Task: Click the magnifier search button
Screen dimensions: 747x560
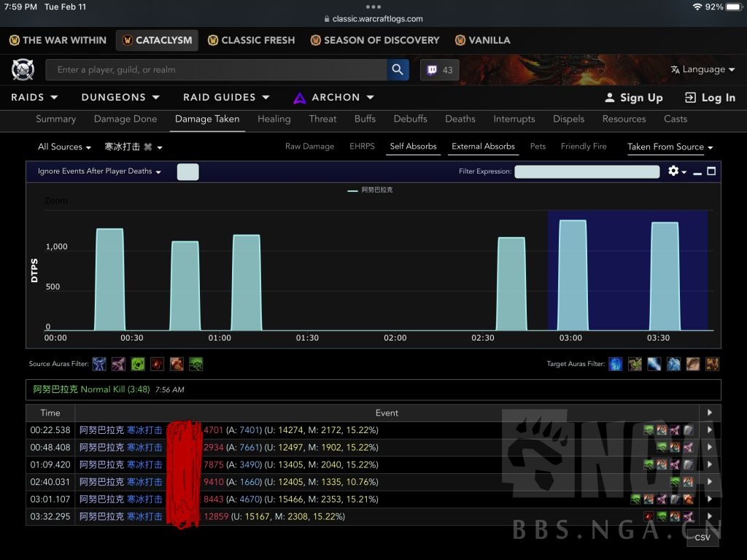Action: point(398,70)
